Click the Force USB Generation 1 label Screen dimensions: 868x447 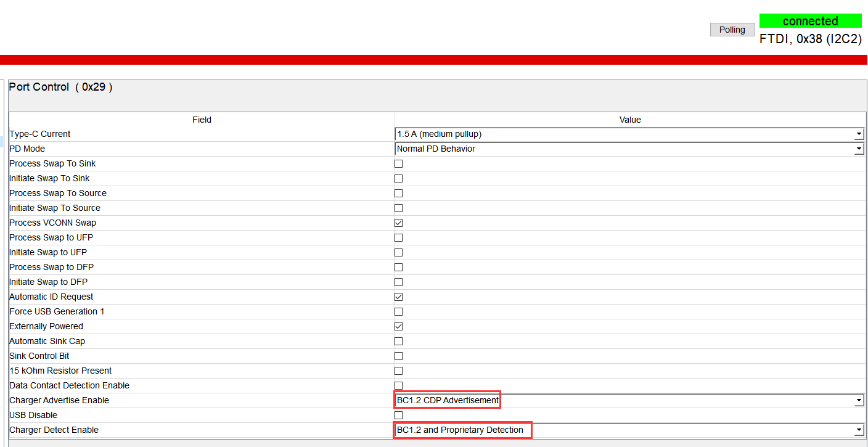(57, 311)
